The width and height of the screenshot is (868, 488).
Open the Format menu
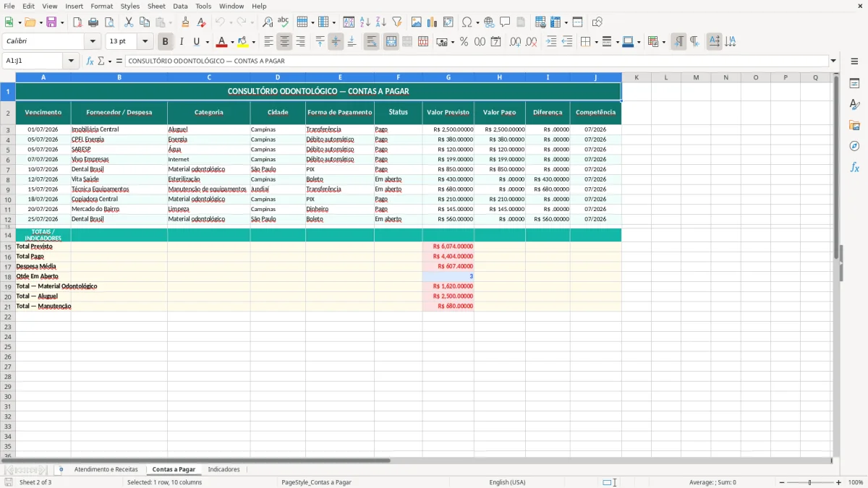coord(101,6)
